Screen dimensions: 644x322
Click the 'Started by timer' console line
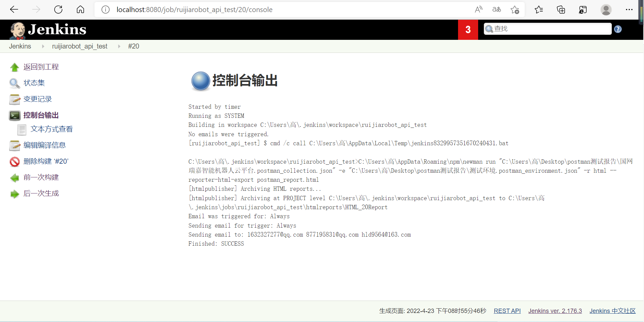coord(214,107)
